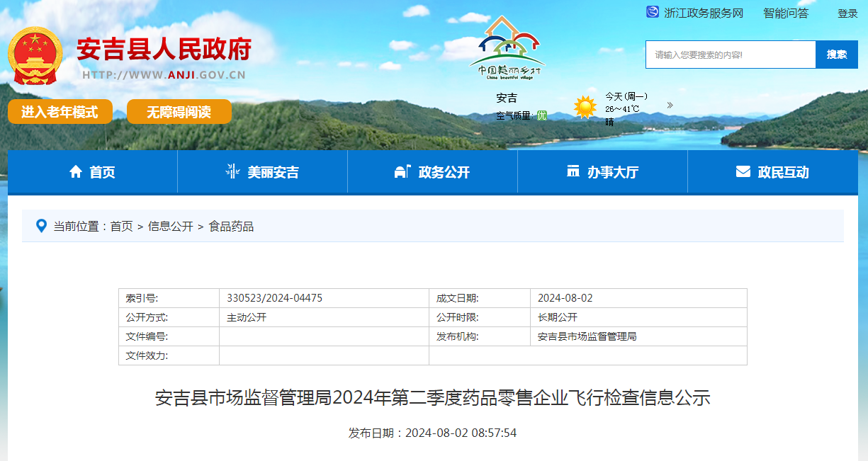This screenshot has height=461, width=868.
Task: Select index number 330523/2024-04475
Action: point(274,298)
